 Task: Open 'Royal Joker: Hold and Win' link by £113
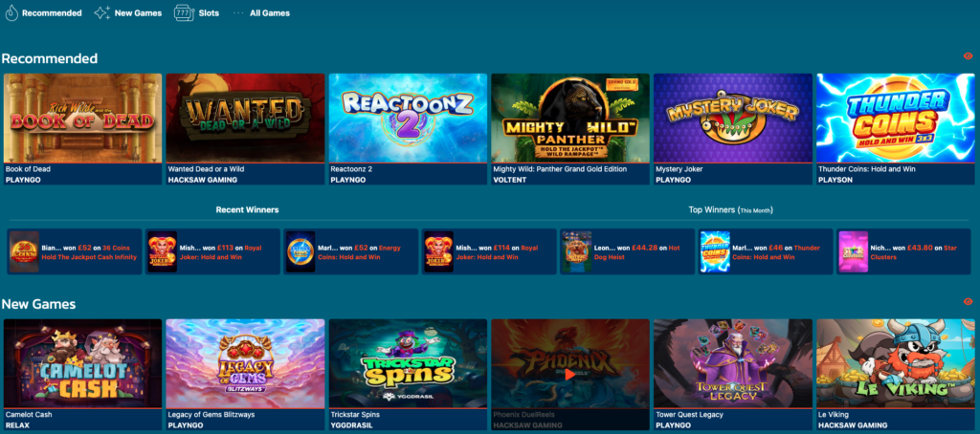click(221, 252)
